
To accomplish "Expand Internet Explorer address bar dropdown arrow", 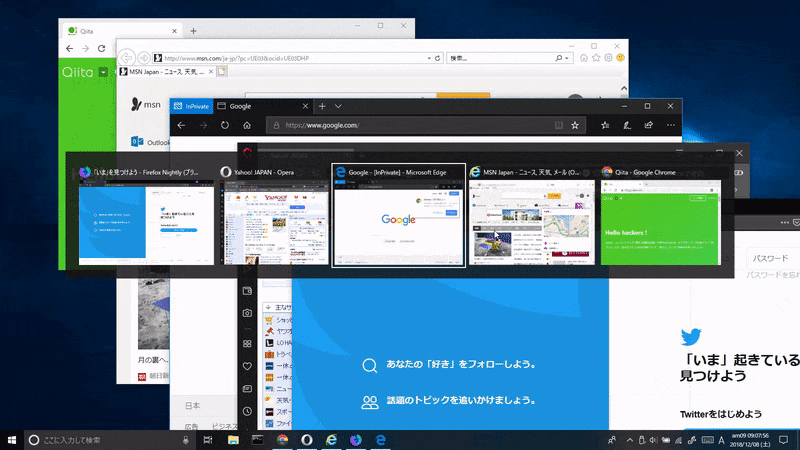I will point(429,58).
